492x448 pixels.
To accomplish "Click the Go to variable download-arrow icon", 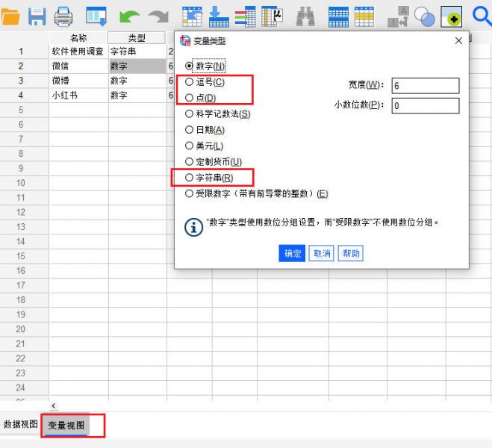I will click(219, 16).
